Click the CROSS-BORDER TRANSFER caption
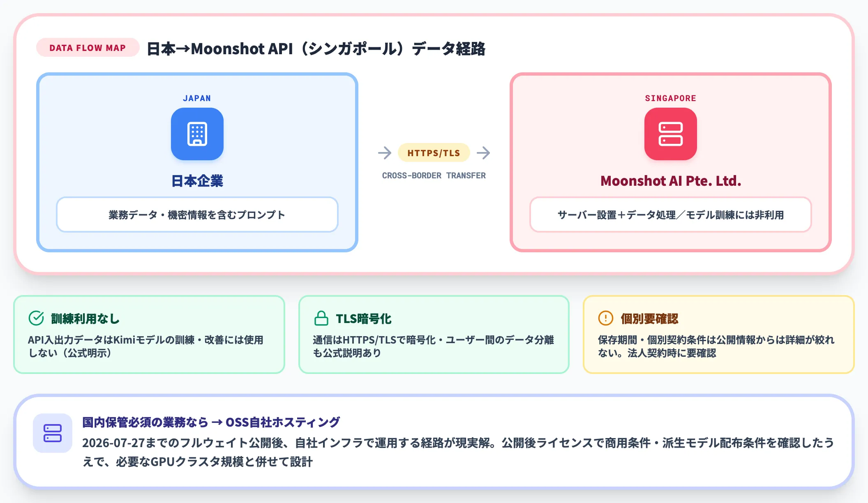This screenshot has height=503, width=868. [434, 175]
